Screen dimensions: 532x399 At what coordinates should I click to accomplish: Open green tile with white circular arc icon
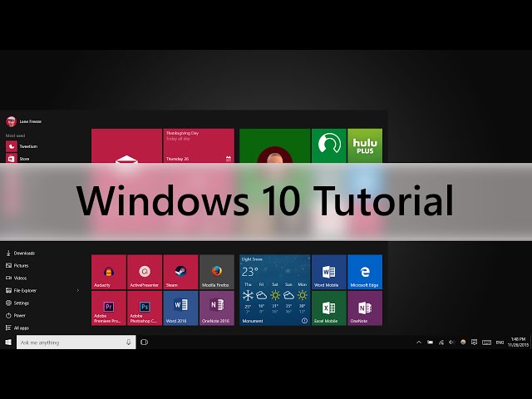[x=329, y=145]
